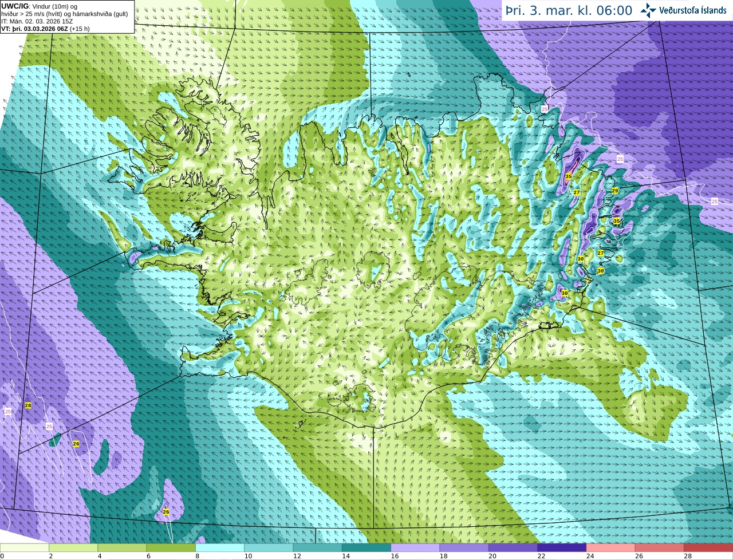Screen dimensions: 733x560
Task: Select the 26–28 m/s salmon red legend swatch
Action: point(660,547)
